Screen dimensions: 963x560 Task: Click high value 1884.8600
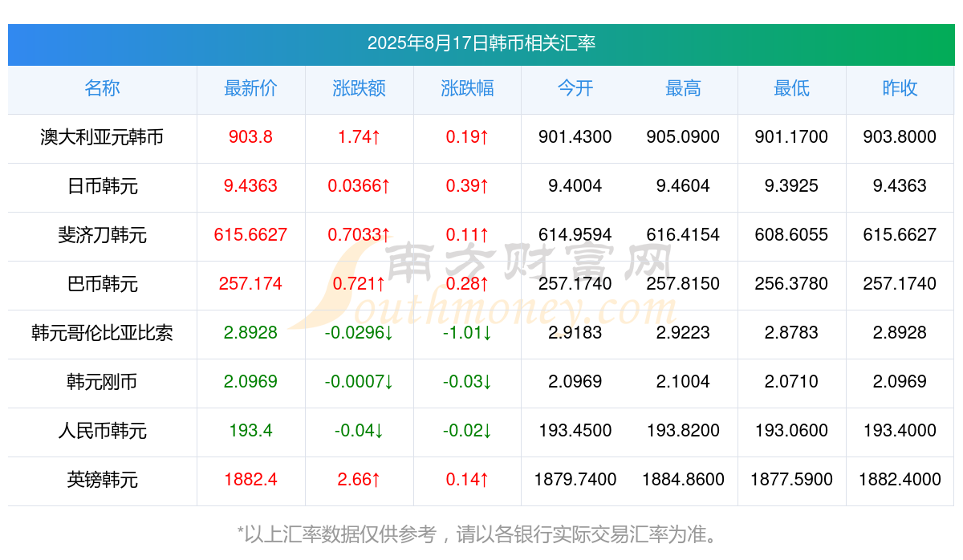(683, 480)
